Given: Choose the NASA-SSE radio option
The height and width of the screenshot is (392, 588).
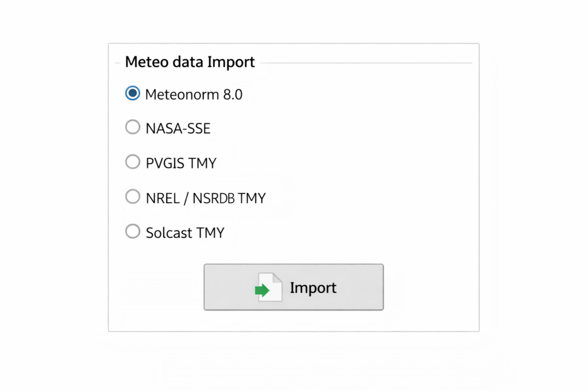Looking at the screenshot, I should click(133, 127).
